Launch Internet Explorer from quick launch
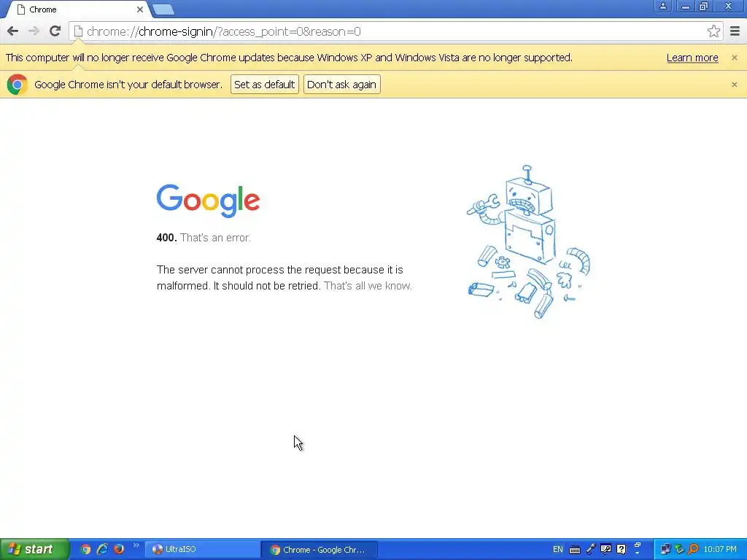This screenshot has height=560, width=747. [102, 549]
